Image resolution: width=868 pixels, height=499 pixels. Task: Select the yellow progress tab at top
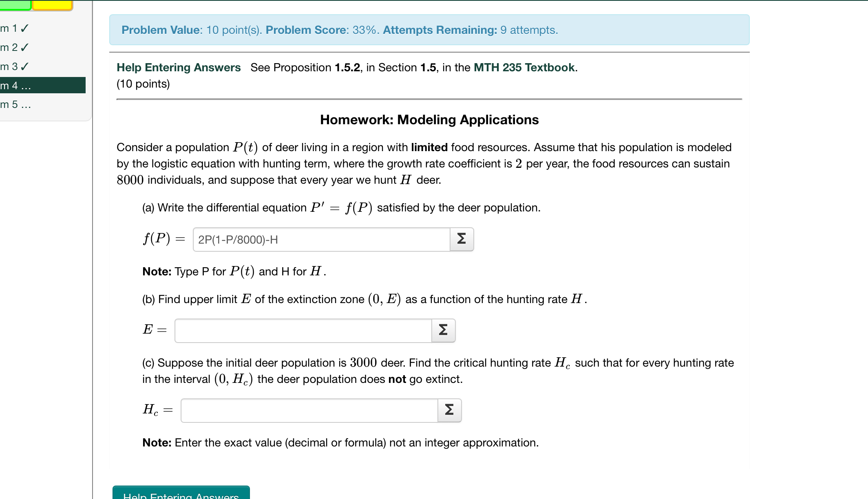(x=52, y=4)
